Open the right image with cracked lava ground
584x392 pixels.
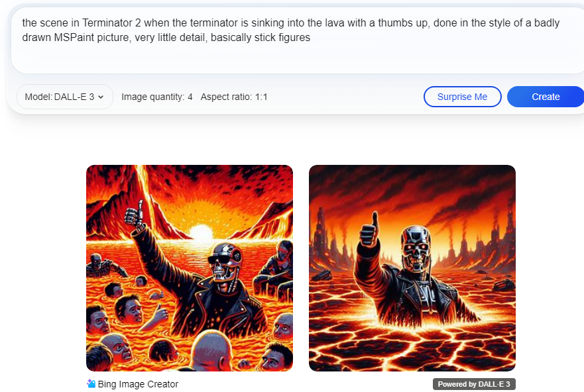(412, 268)
